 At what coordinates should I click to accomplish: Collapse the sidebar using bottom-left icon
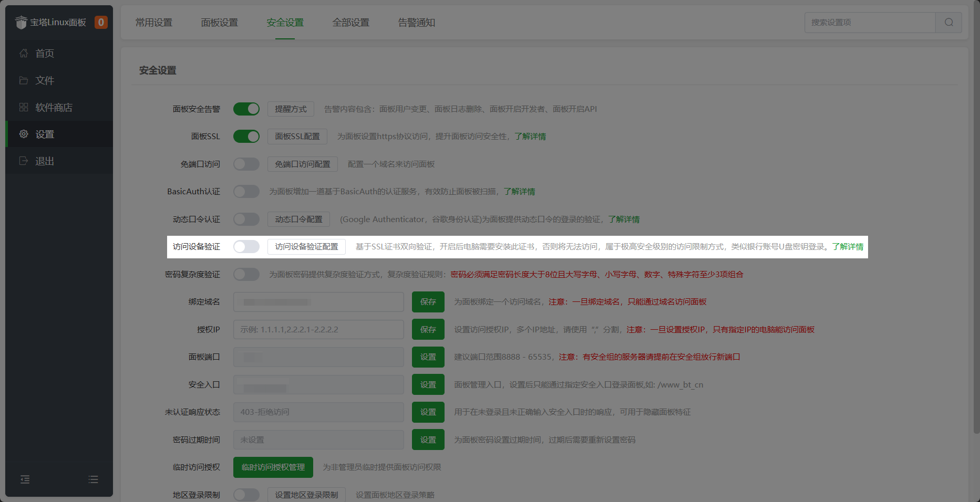(x=25, y=479)
